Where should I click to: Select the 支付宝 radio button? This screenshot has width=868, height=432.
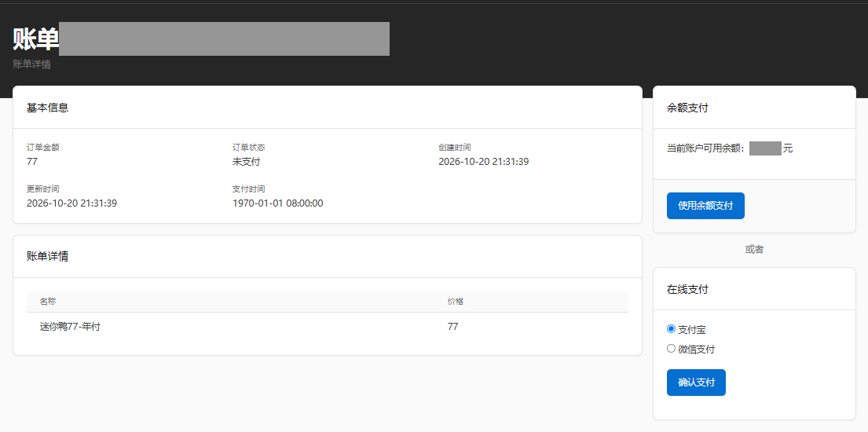click(x=671, y=329)
